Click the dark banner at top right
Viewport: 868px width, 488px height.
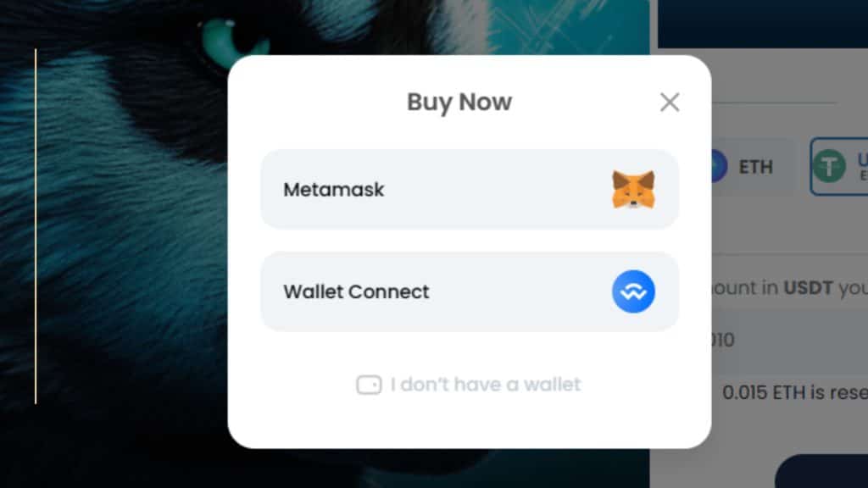[763, 24]
